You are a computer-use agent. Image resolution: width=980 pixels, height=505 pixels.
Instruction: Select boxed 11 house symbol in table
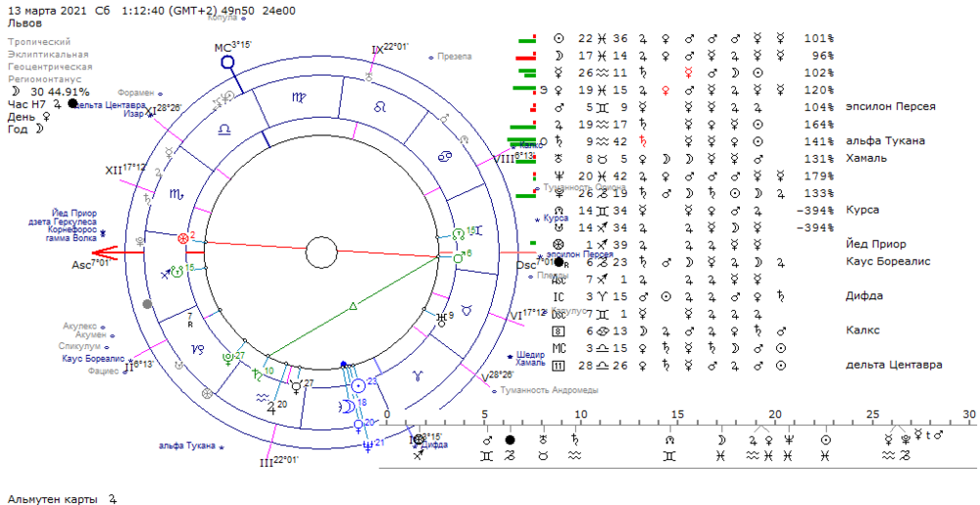tap(559, 365)
